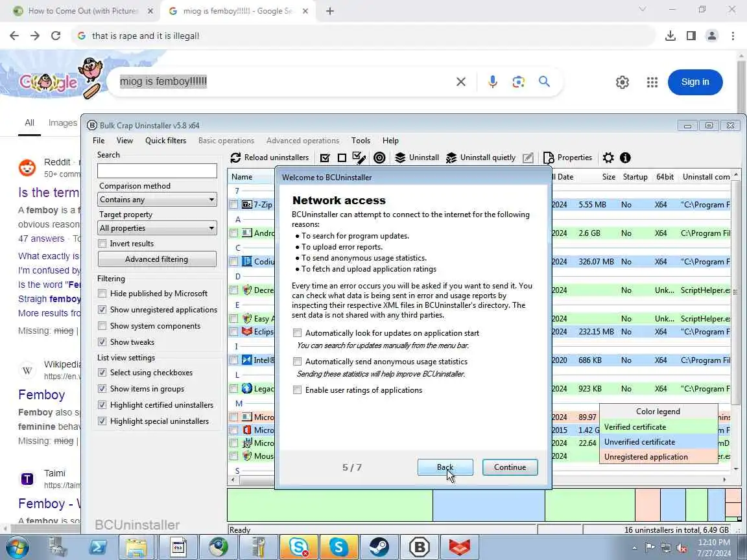Click the Back button in wizard
Image resolution: width=747 pixels, height=560 pixels.
[445, 467]
